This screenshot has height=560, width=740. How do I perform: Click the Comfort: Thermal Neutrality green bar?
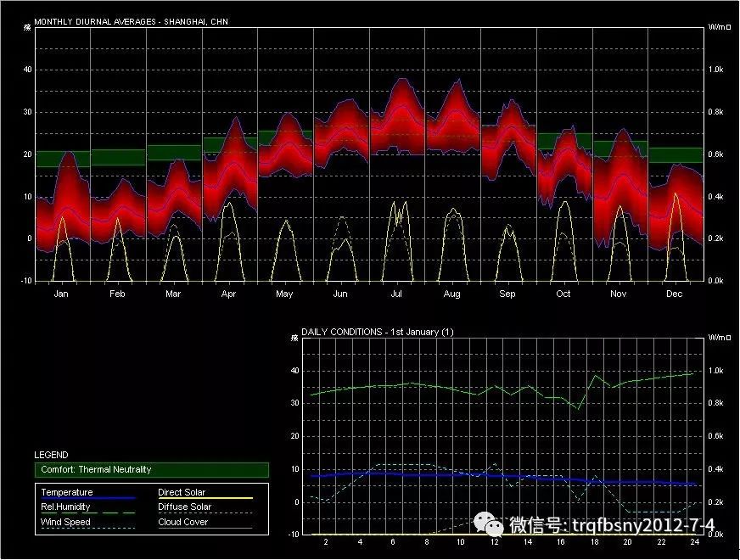[153, 470]
